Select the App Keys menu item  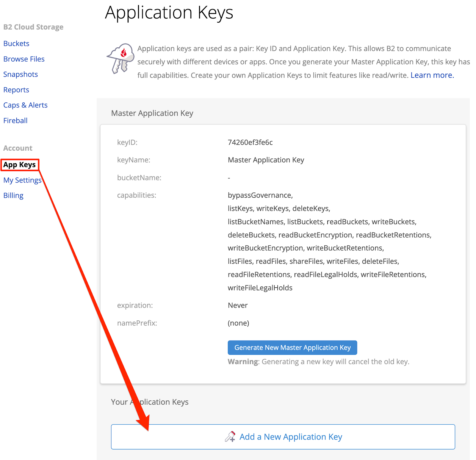pos(20,165)
